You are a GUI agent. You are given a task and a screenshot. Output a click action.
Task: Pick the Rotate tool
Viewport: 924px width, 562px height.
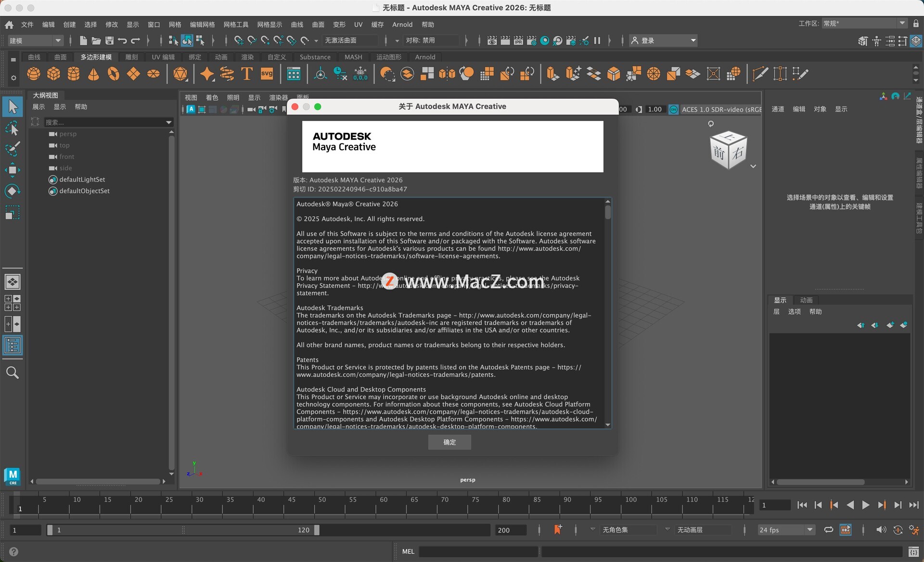(13, 191)
